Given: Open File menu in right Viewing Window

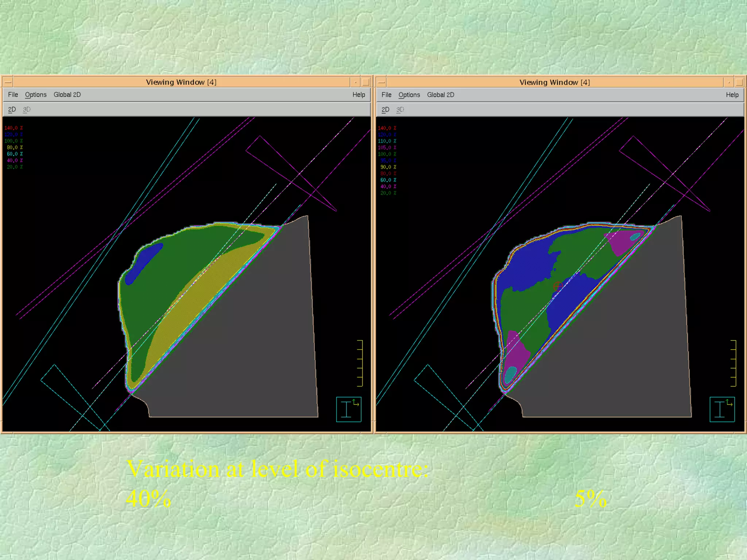Looking at the screenshot, I should (x=387, y=95).
